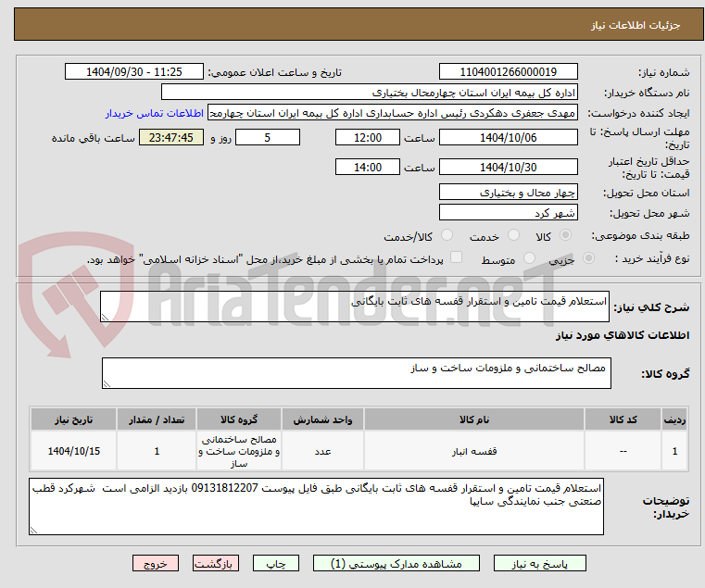The height and width of the screenshot is (588, 705).
Task: Click the قفسه انبار item name cell
Action: [x=474, y=451]
